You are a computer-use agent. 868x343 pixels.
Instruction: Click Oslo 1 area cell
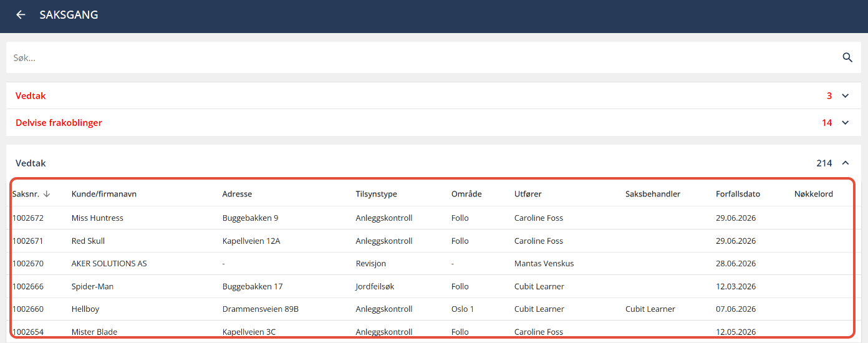[464, 309]
